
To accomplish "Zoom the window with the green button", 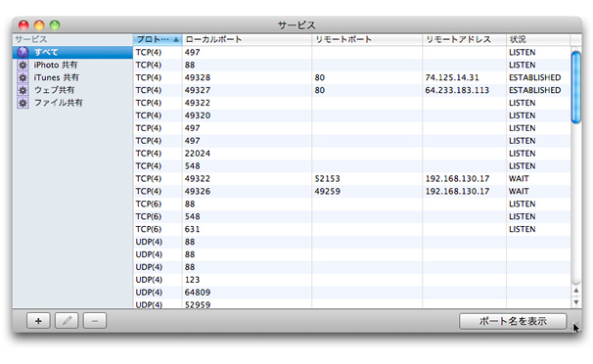I will (x=55, y=25).
